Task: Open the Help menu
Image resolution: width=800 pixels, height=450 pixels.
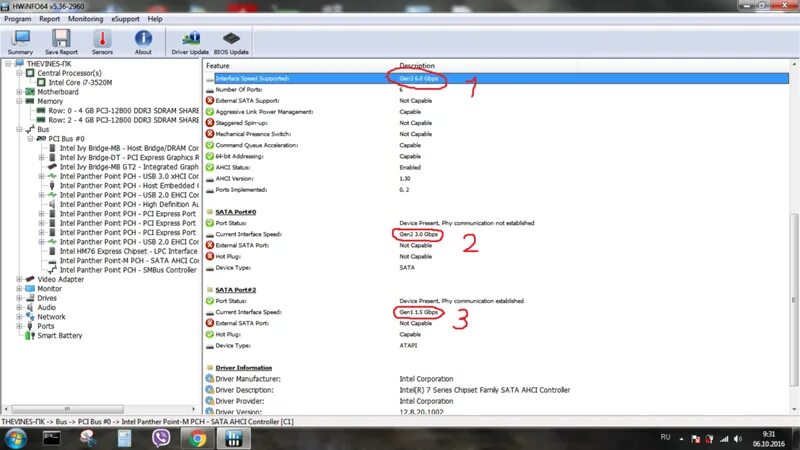Action: point(155,19)
